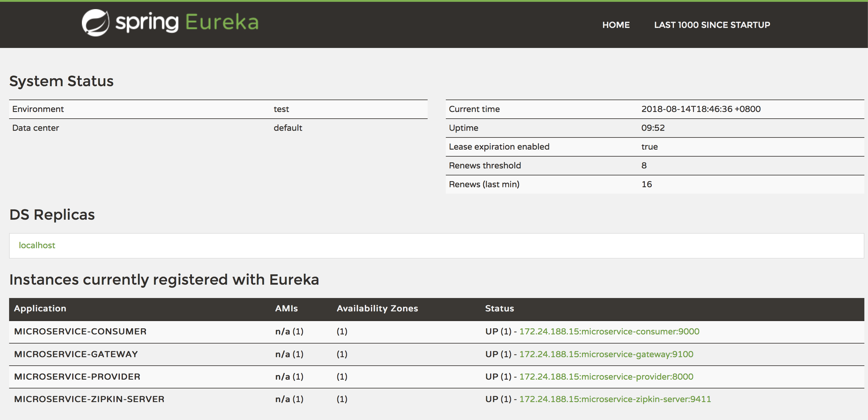The width and height of the screenshot is (868, 420).
Task: Select n/a (1) in the MICROSERVICE-GATEWAY row
Action: (x=289, y=354)
